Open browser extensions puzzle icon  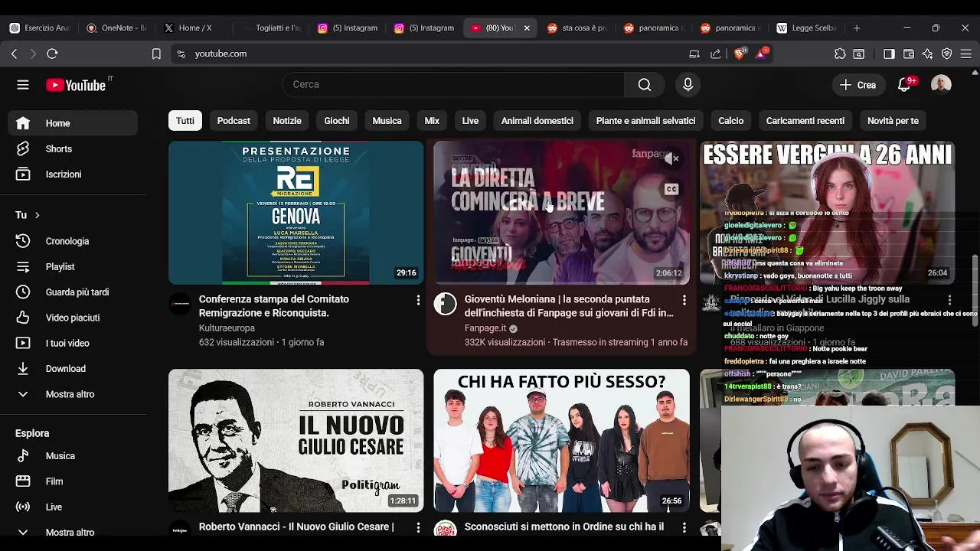click(x=840, y=54)
